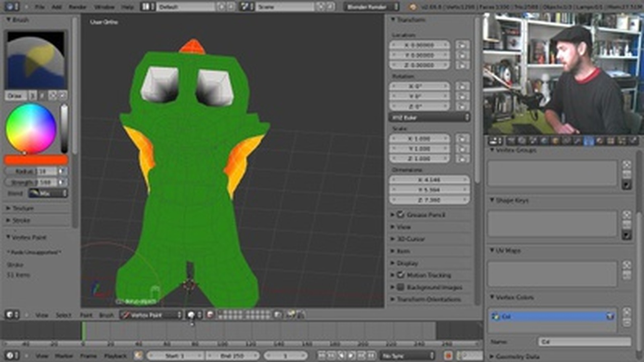This screenshot has height=362, width=644.
Task: Click the add vertex color plus icon
Action: point(626,312)
